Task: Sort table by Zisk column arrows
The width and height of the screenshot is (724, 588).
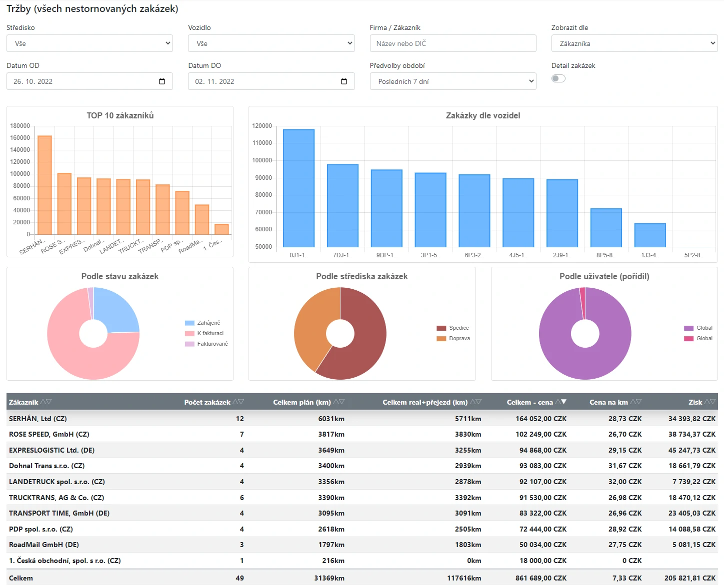Action: [x=710, y=402]
